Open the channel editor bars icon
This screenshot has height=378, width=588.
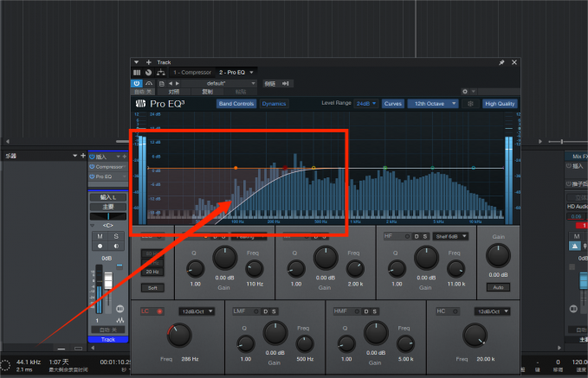137,73
